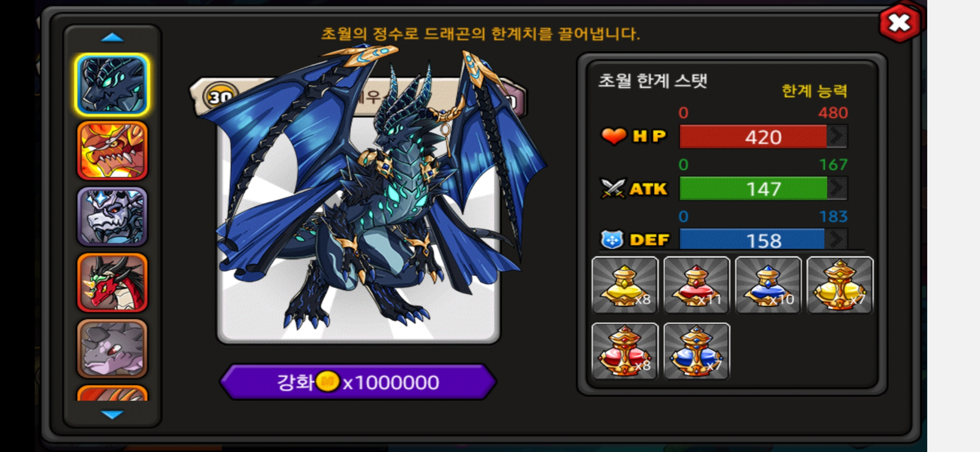Tap the large blue essence x7
This screenshot has height=452, width=980.
[x=696, y=351]
